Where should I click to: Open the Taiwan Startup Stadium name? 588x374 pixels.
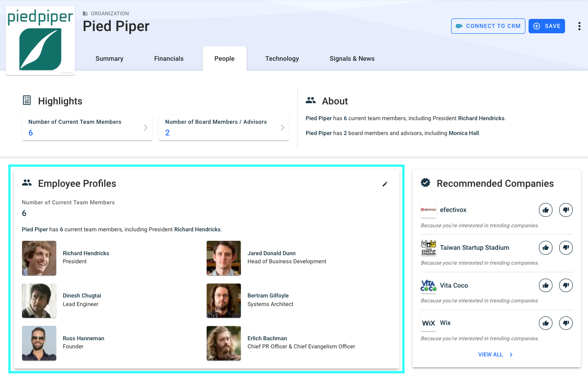coord(475,248)
